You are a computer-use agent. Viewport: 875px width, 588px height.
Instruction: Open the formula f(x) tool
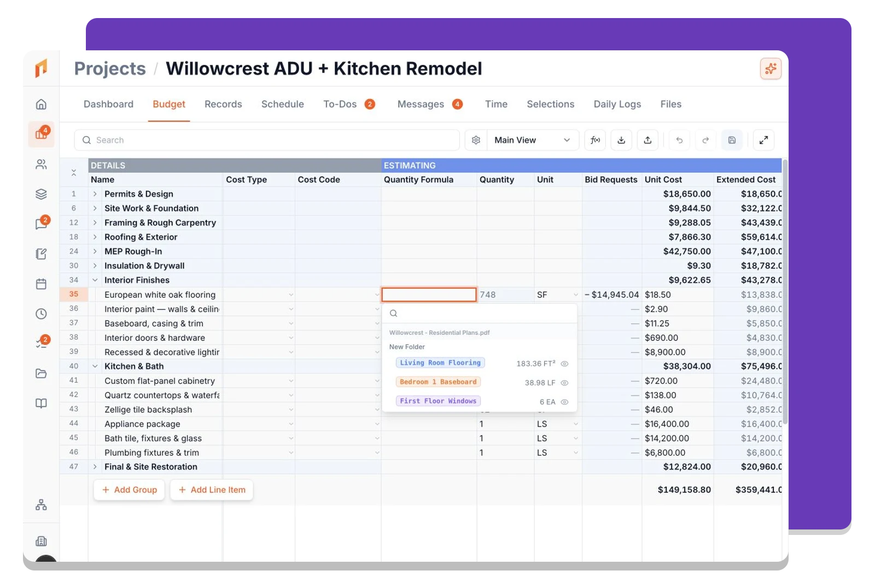(x=595, y=140)
